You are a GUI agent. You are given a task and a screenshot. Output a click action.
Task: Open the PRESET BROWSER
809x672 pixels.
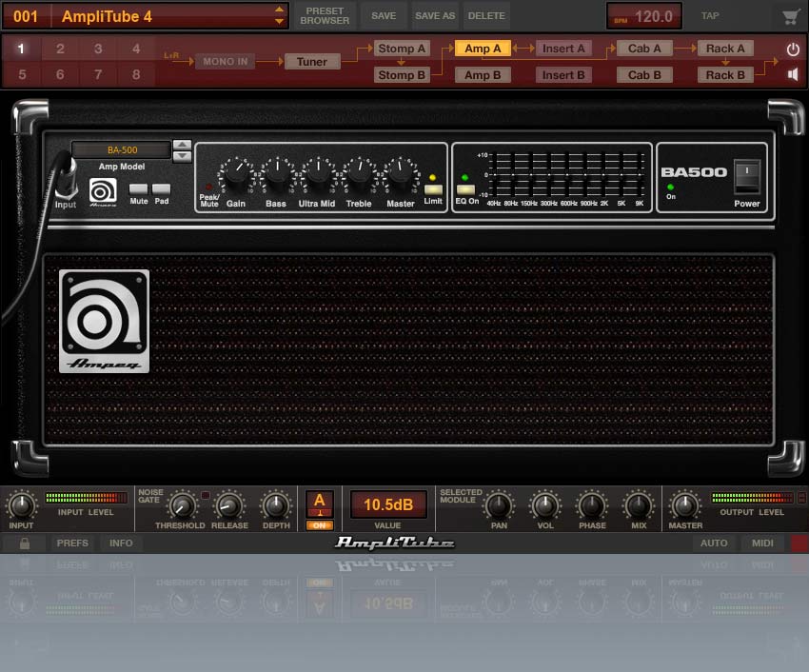[325, 16]
